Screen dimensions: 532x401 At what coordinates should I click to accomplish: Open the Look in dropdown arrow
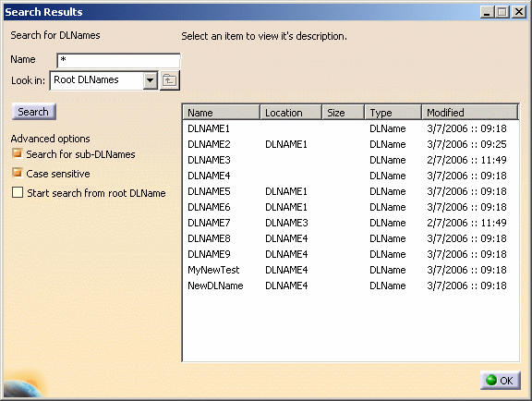click(x=150, y=80)
